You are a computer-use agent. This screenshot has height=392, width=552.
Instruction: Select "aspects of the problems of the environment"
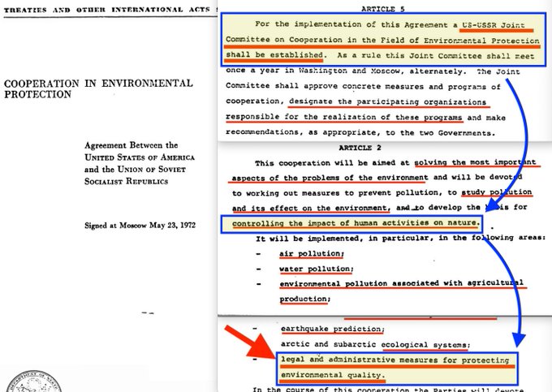pos(330,178)
